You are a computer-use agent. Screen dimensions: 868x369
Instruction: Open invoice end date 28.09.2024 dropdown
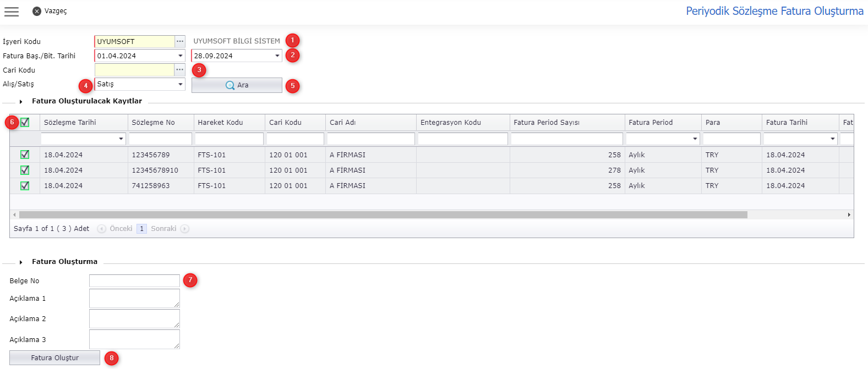[x=277, y=56]
